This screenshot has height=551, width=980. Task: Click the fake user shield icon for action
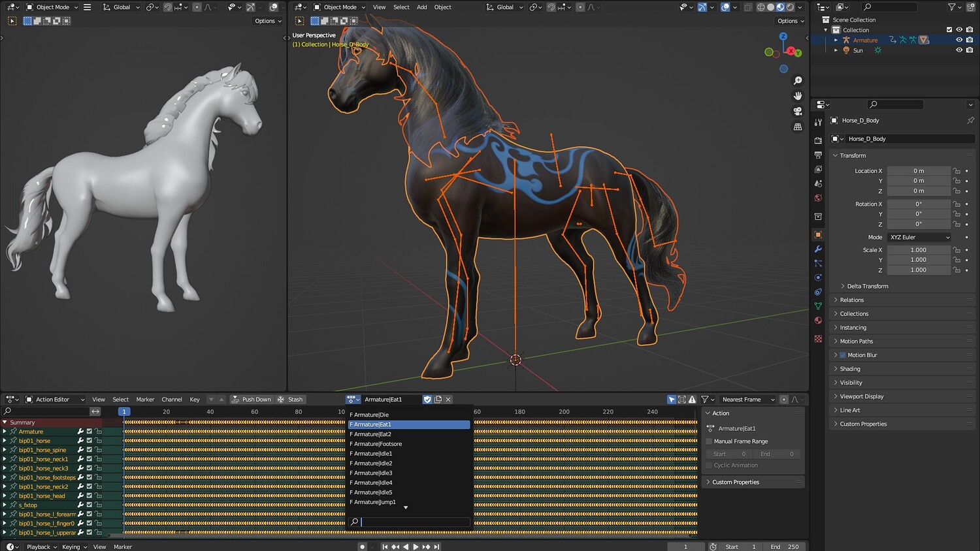[427, 400]
